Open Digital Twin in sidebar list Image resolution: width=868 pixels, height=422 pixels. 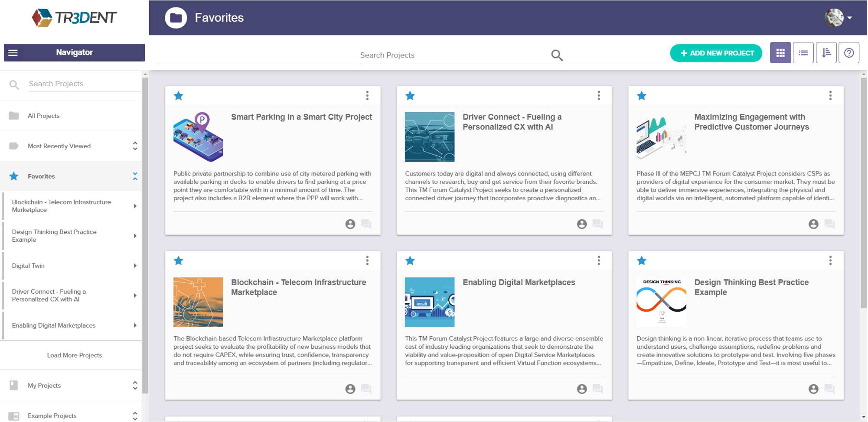pyautogui.click(x=28, y=266)
